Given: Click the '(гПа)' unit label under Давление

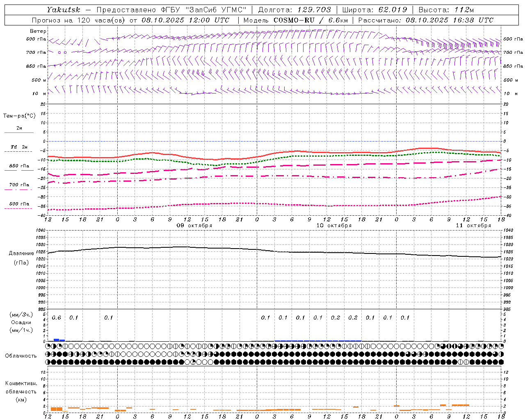Looking at the screenshot, I should tap(21, 263).
